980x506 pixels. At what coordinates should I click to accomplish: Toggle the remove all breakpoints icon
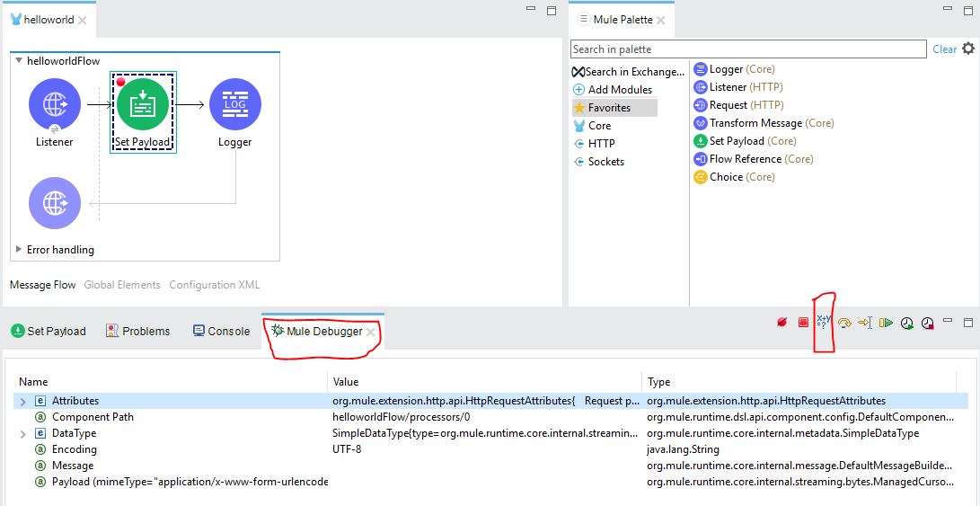coord(781,323)
